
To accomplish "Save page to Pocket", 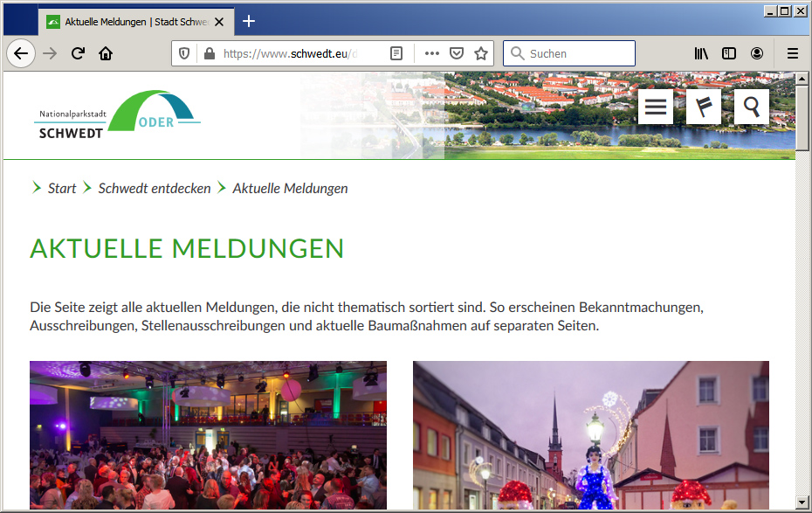I will 456,53.
